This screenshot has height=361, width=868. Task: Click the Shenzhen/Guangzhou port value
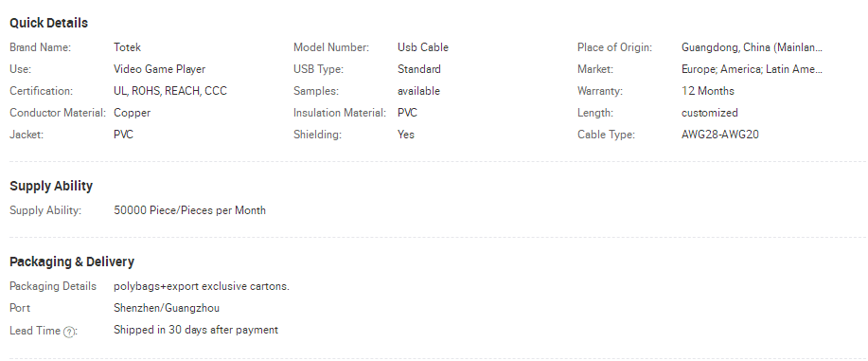(167, 308)
